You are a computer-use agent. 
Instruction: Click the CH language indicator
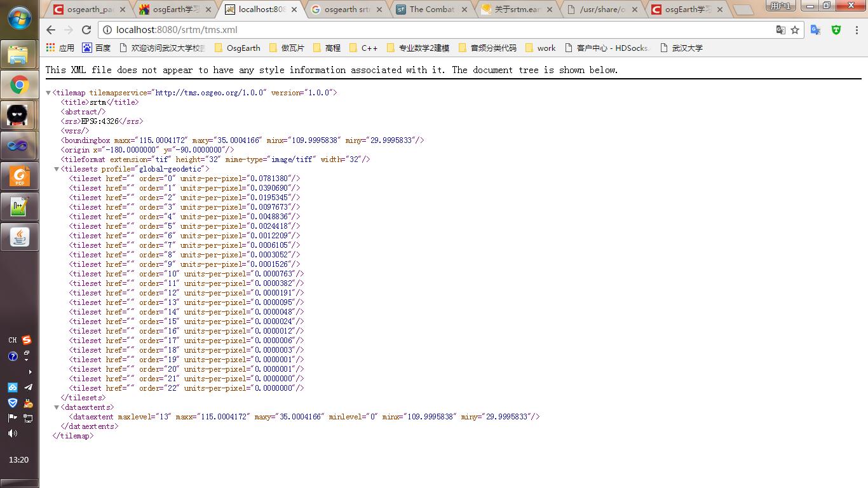click(x=12, y=340)
